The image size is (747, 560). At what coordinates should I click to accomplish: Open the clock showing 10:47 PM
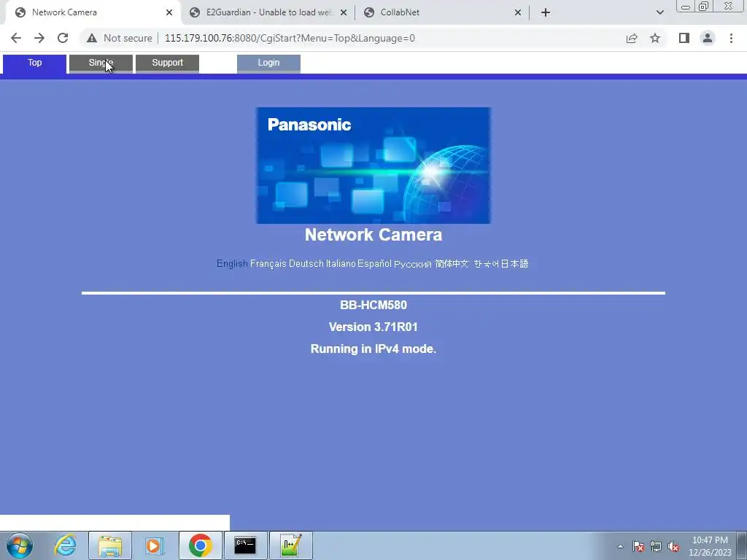pos(710,546)
